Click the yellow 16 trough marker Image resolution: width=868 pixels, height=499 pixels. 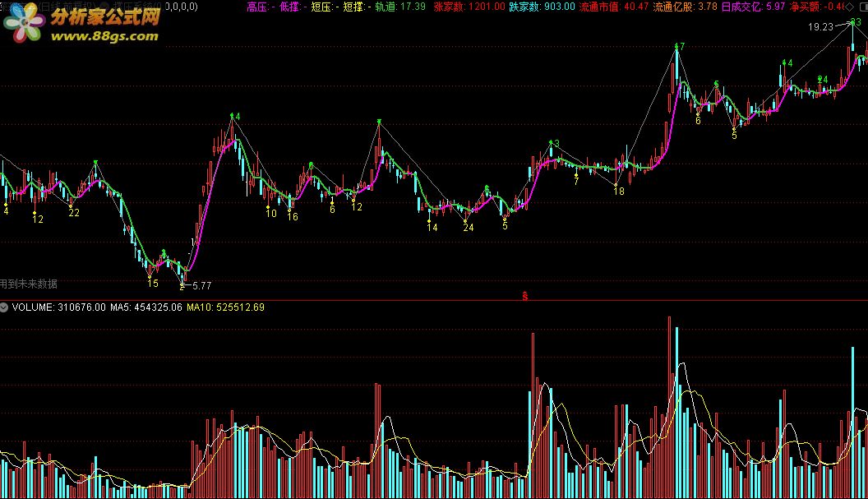point(293,217)
